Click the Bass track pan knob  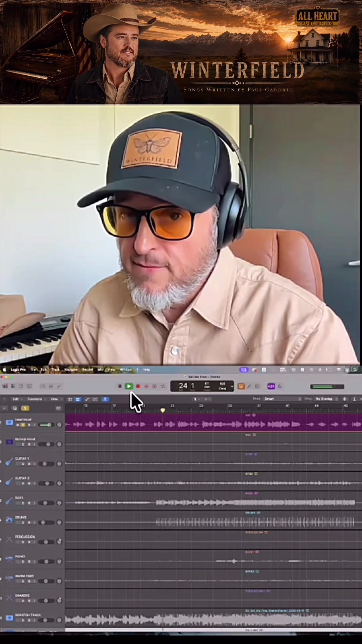click(59, 503)
